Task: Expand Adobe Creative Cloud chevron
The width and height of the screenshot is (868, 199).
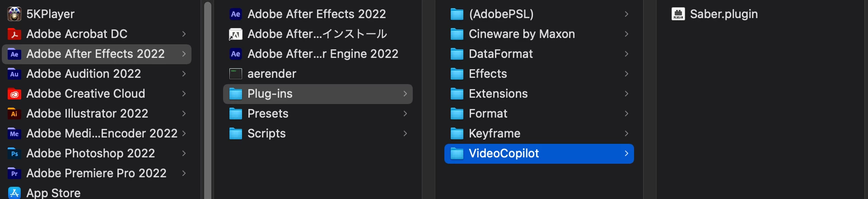Action: (x=184, y=94)
